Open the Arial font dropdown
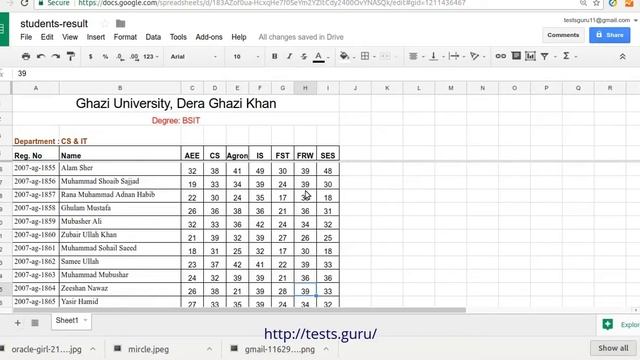The image size is (640, 360). pos(193,57)
